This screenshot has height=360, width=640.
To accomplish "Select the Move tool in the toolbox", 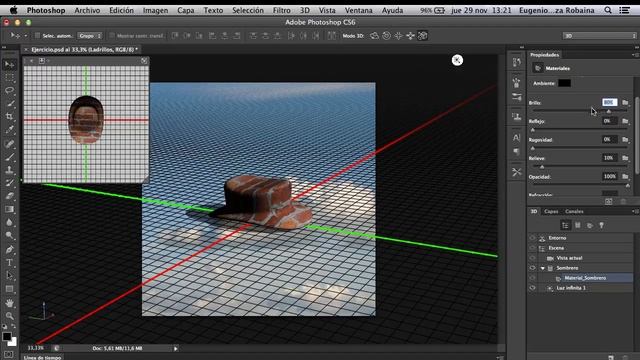I will [x=9, y=64].
